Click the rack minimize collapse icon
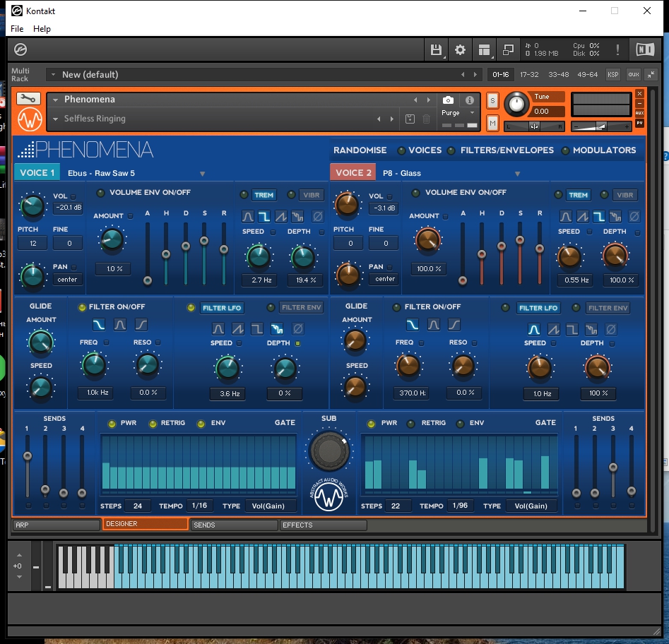669x644 pixels. (651, 75)
